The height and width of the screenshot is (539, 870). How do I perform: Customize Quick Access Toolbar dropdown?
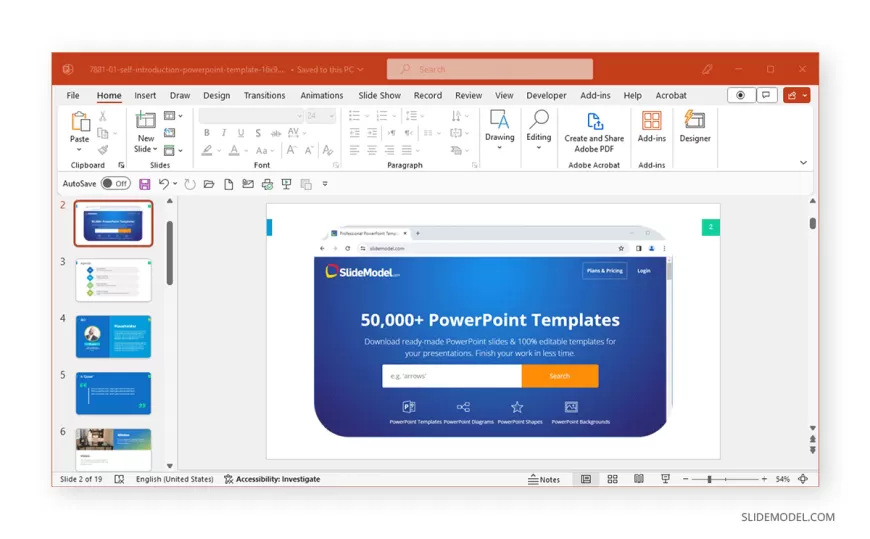pyautogui.click(x=325, y=184)
